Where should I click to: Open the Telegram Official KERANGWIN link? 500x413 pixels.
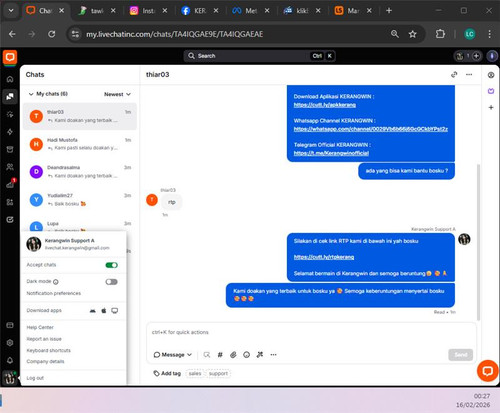(x=331, y=153)
